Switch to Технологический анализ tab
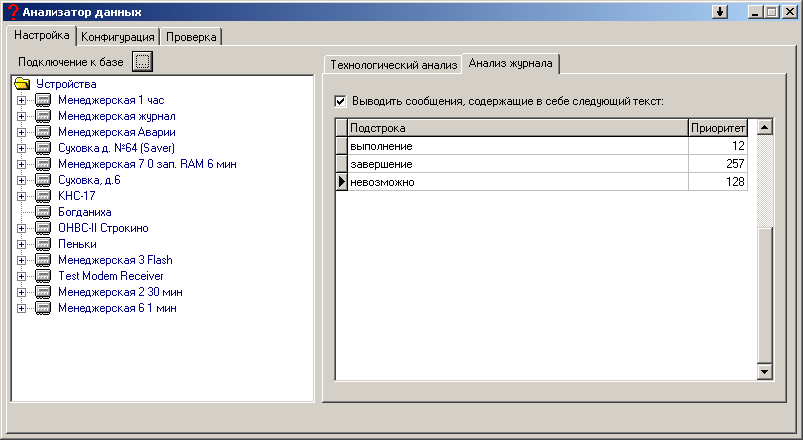 (393, 65)
